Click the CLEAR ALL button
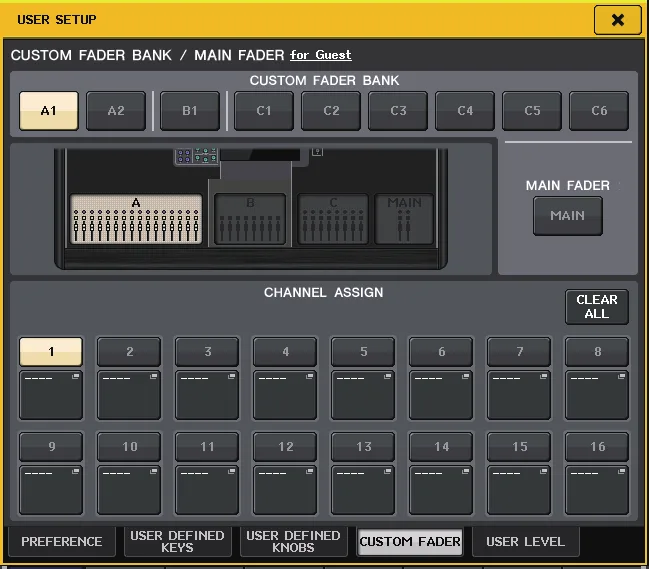The width and height of the screenshot is (649, 569). [597, 307]
